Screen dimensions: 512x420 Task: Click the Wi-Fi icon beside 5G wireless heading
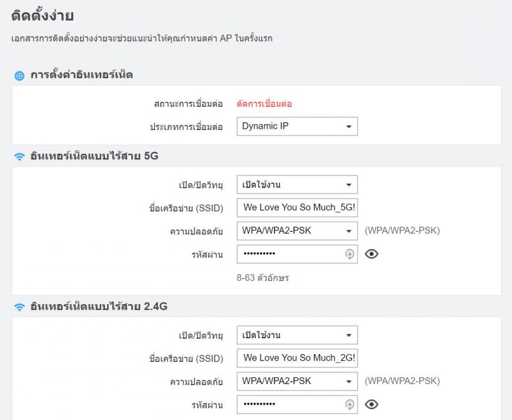coord(20,157)
